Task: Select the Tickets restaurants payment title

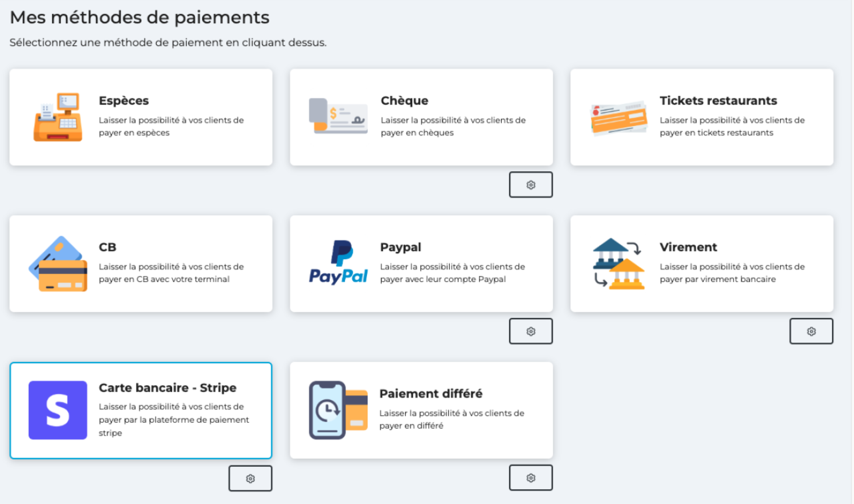Action: point(718,100)
